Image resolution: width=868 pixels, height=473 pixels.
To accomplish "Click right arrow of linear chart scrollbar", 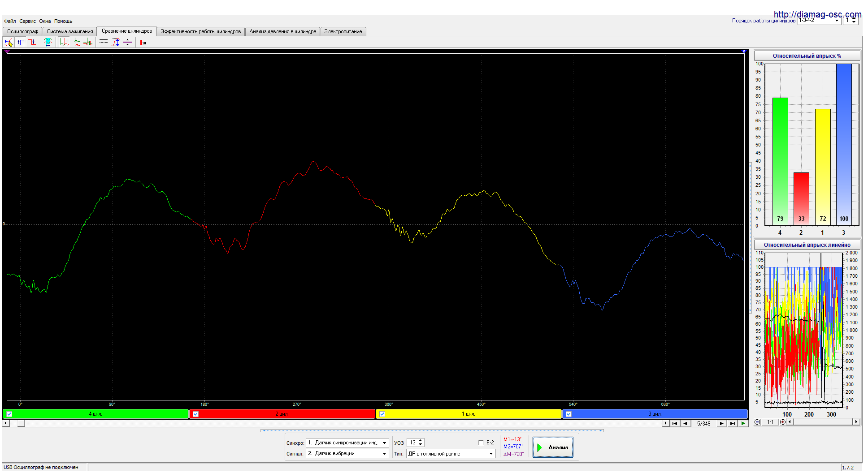I will [x=856, y=422].
